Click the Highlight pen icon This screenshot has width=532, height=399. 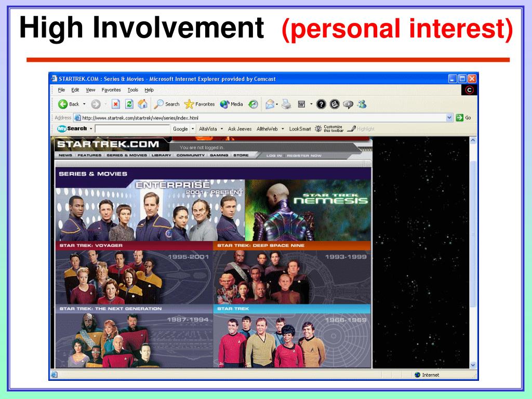tap(352, 129)
